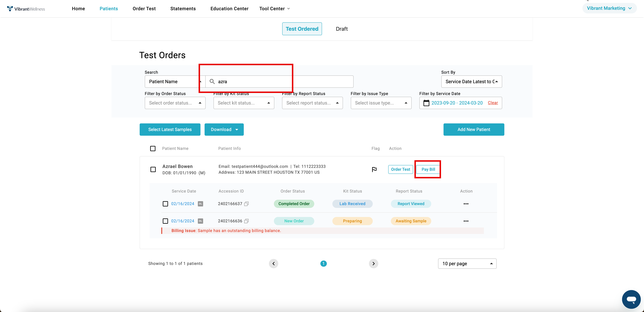
Task: Copy accession ID 2402166636
Action: pos(247,221)
